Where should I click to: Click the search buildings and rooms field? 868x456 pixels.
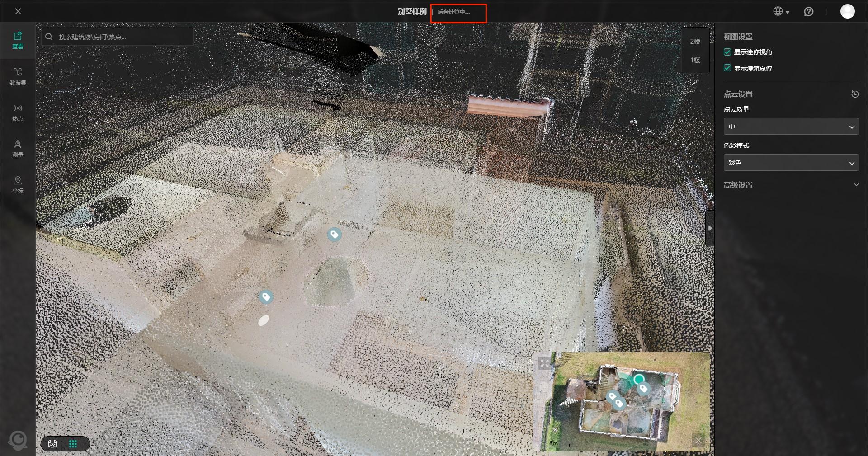122,37
